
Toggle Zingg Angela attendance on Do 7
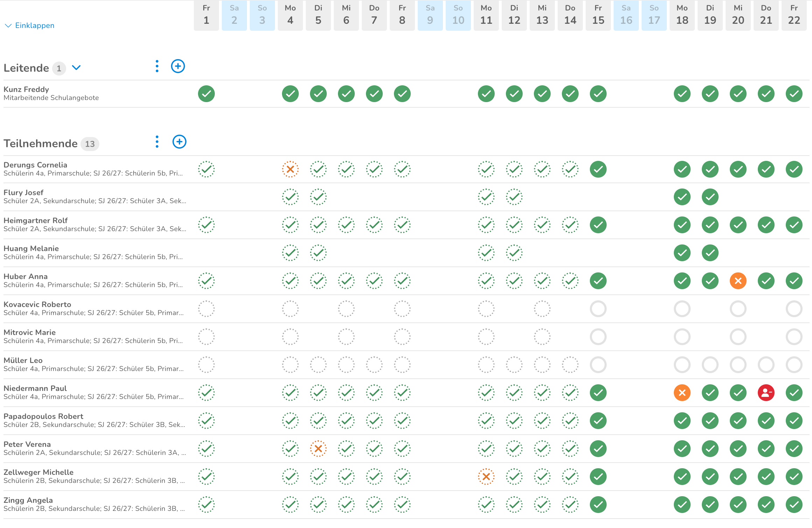coord(374,505)
